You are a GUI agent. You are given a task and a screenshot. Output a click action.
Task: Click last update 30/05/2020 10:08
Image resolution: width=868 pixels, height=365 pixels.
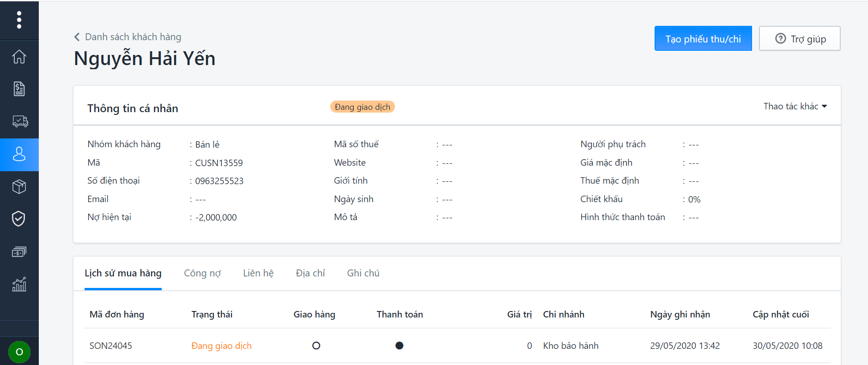[788, 346]
